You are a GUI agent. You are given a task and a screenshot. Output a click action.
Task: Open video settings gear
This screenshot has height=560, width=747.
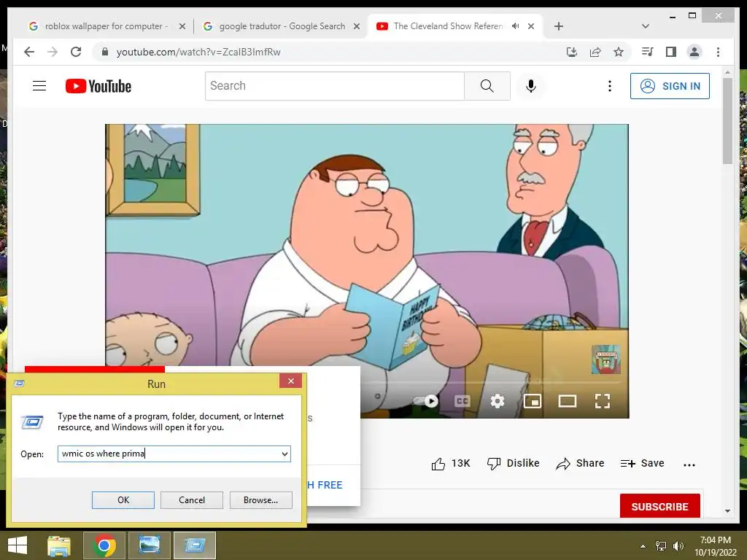[x=498, y=401]
